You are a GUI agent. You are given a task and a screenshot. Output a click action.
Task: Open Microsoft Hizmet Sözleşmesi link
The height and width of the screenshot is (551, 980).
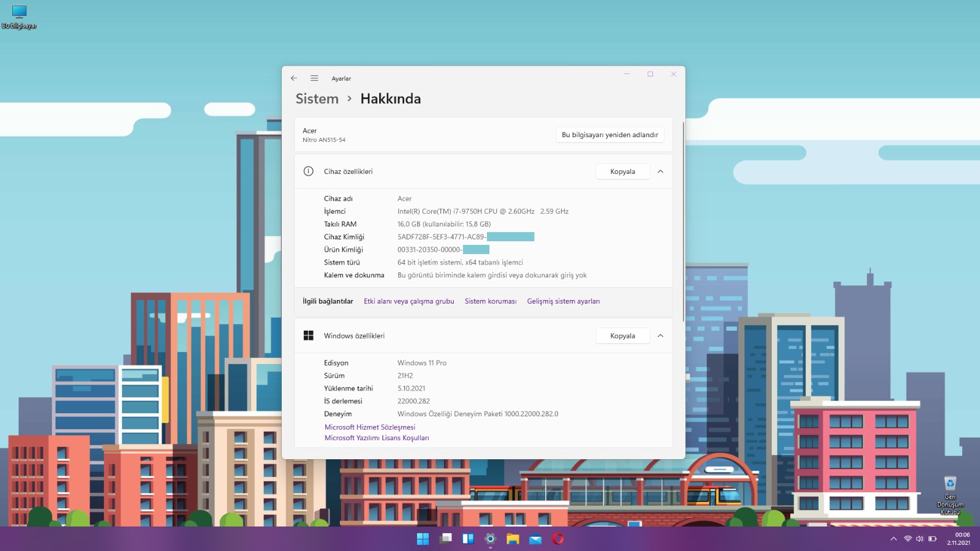[370, 427]
